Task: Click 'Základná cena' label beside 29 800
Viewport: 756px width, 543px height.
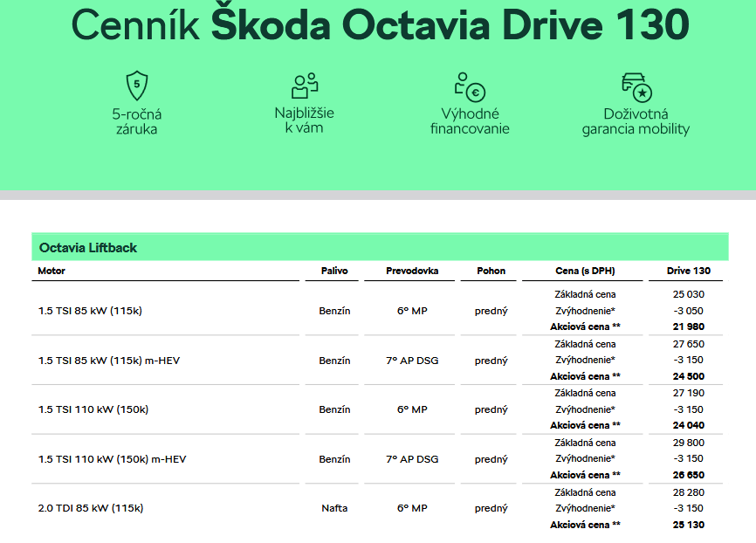Action: click(x=585, y=443)
